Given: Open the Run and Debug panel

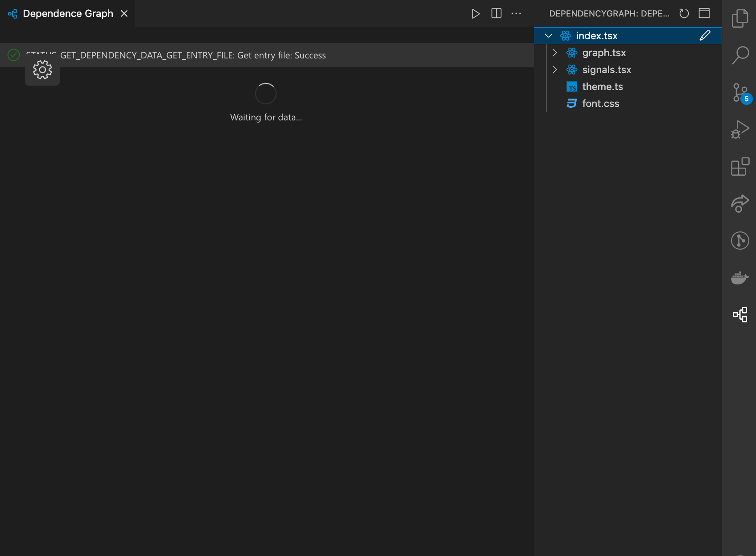Looking at the screenshot, I should [739, 129].
